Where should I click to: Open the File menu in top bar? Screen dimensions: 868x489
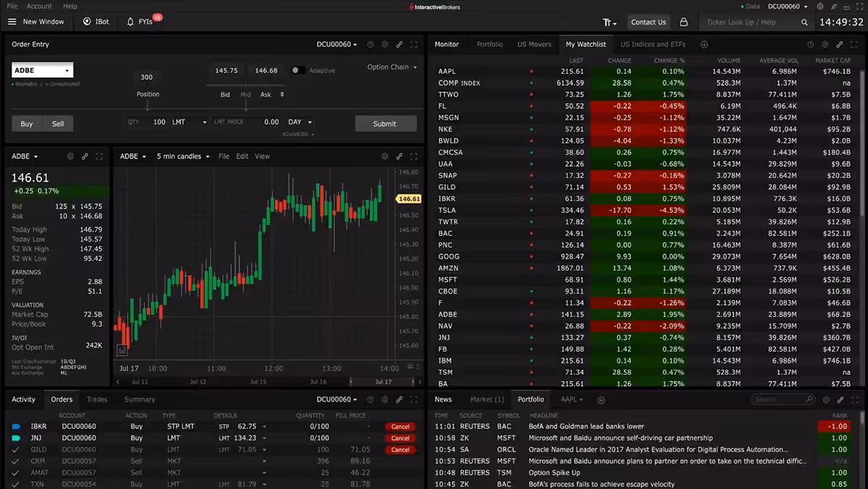(x=12, y=7)
